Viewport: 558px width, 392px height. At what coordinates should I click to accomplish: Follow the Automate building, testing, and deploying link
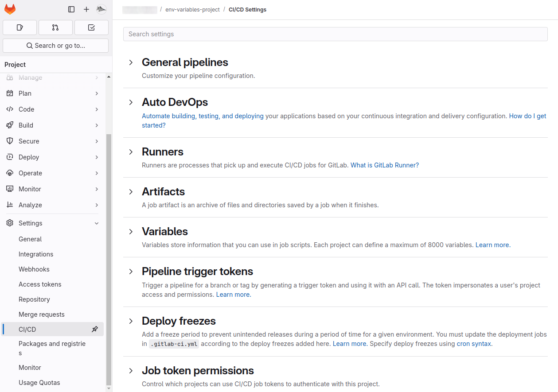click(x=203, y=116)
